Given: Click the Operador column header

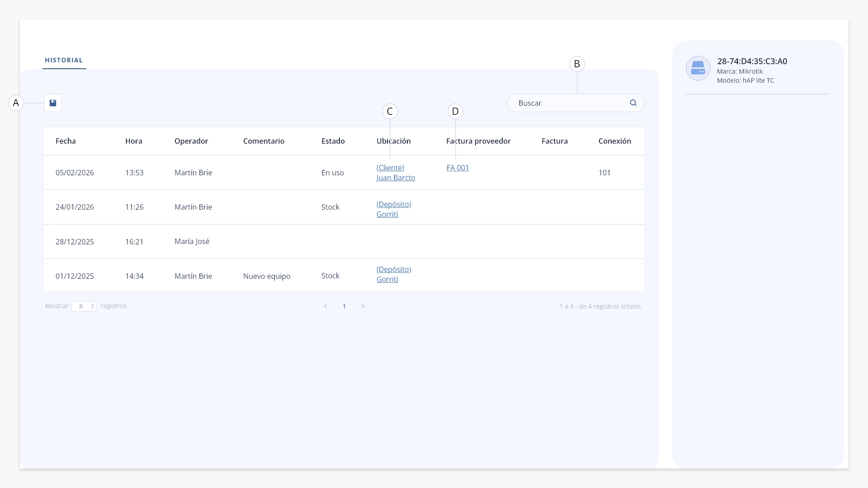Looking at the screenshot, I should coord(191,141).
